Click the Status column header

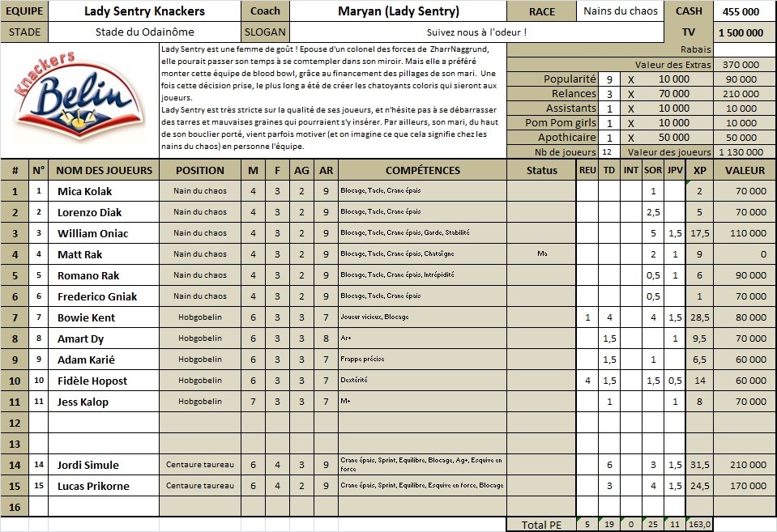coord(541,170)
